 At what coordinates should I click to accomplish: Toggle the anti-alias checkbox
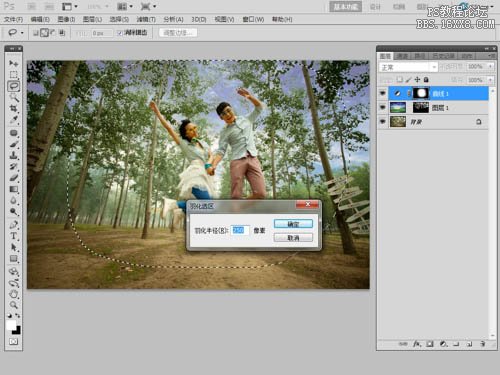pos(120,33)
